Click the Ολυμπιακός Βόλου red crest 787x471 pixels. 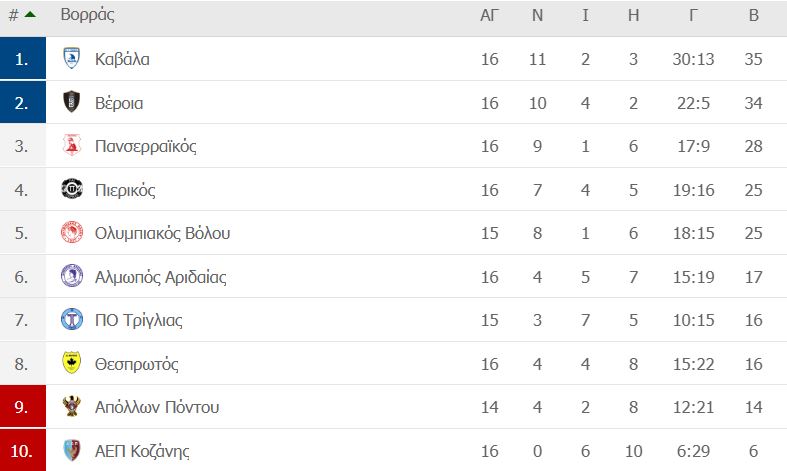(72, 232)
